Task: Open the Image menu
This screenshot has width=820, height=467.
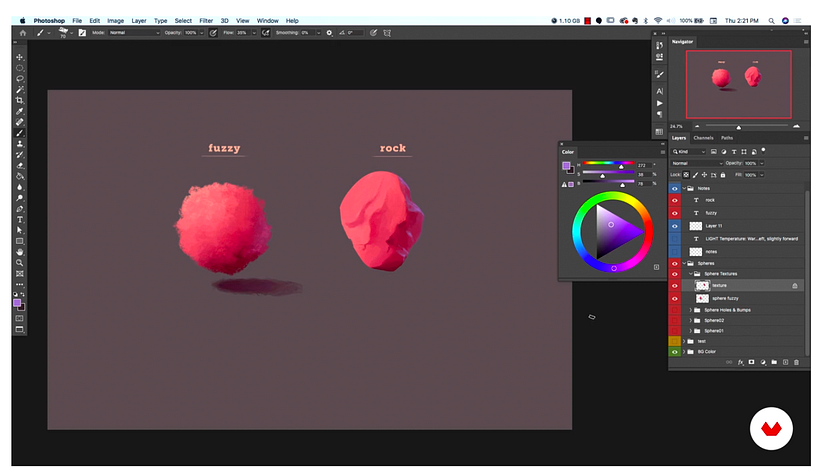Action: (x=116, y=21)
